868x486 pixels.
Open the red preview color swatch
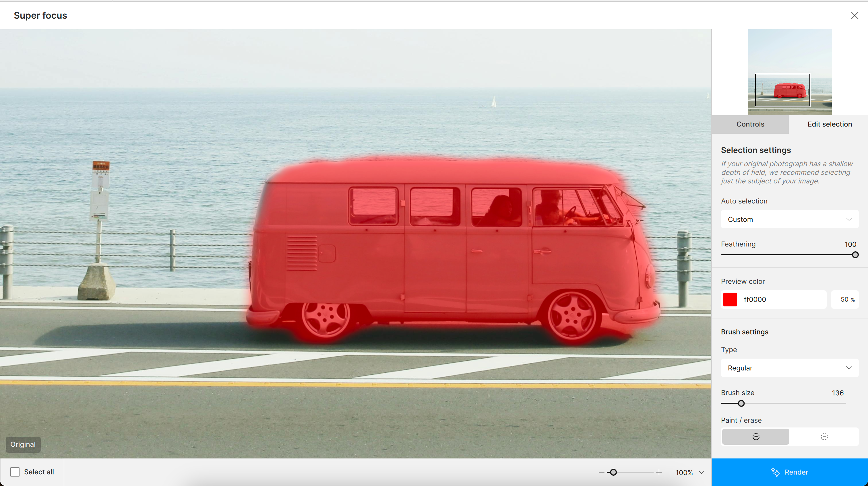[x=730, y=300]
